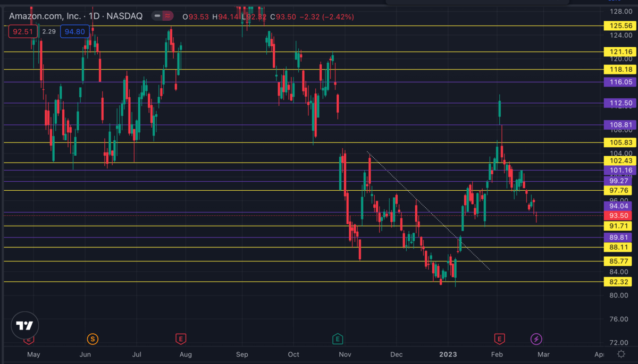This screenshot has width=638, height=364.
Task: Click the −2.32 (−2.42%) change value
Action: (327, 16)
